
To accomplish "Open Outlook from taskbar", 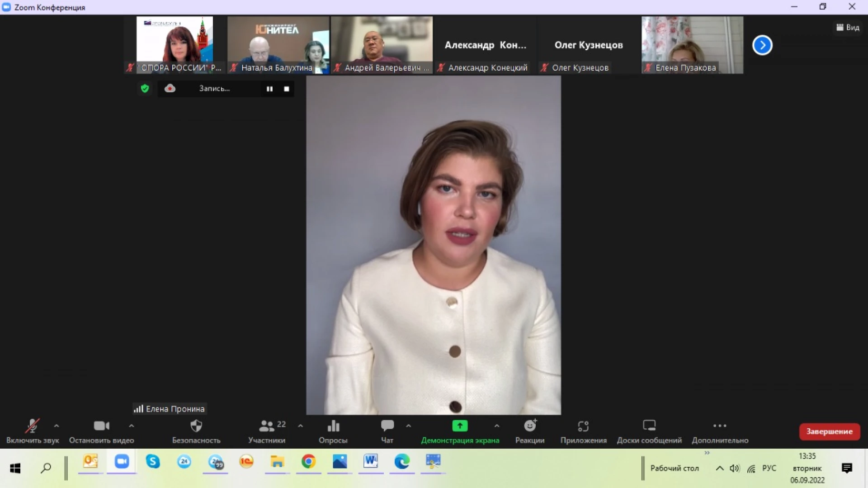I will click(90, 462).
